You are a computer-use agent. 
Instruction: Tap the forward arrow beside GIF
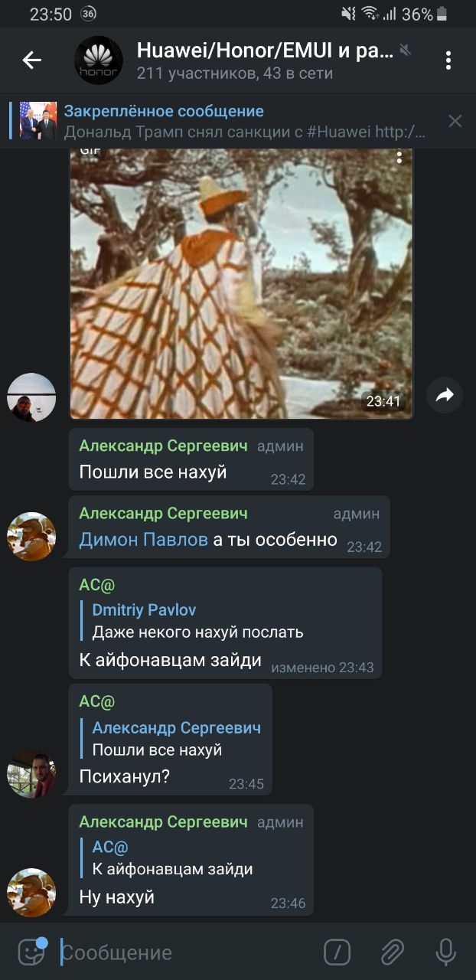pyautogui.click(x=445, y=395)
